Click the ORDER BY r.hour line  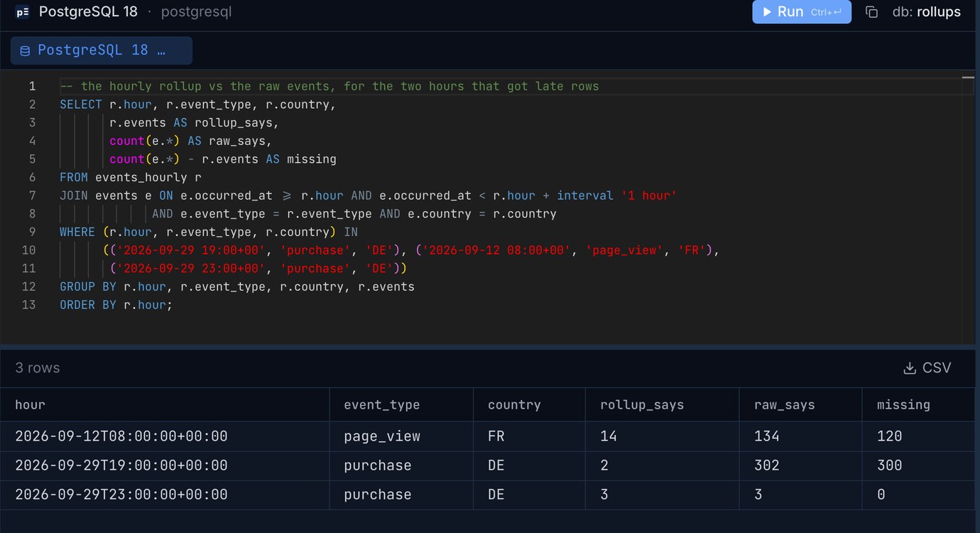[116, 305]
